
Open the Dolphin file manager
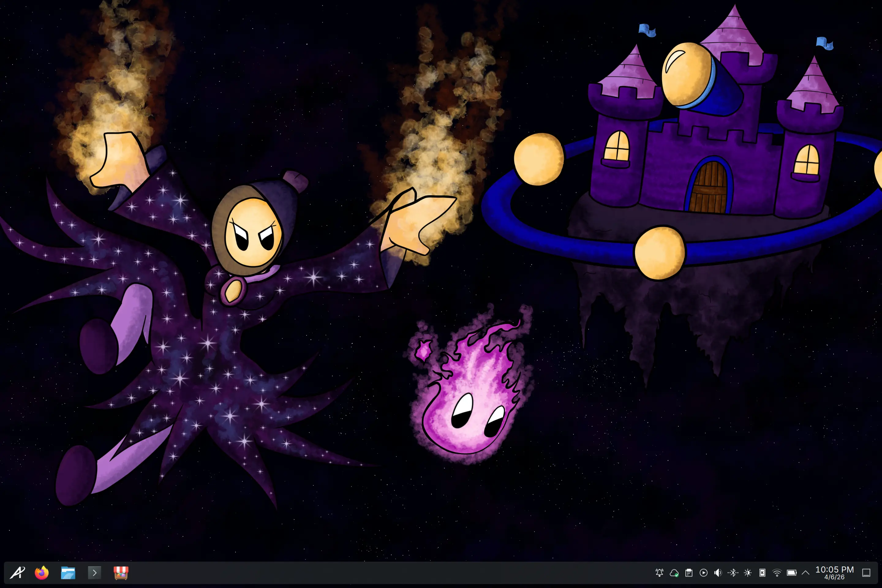pyautogui.click(x=68, y=572)
